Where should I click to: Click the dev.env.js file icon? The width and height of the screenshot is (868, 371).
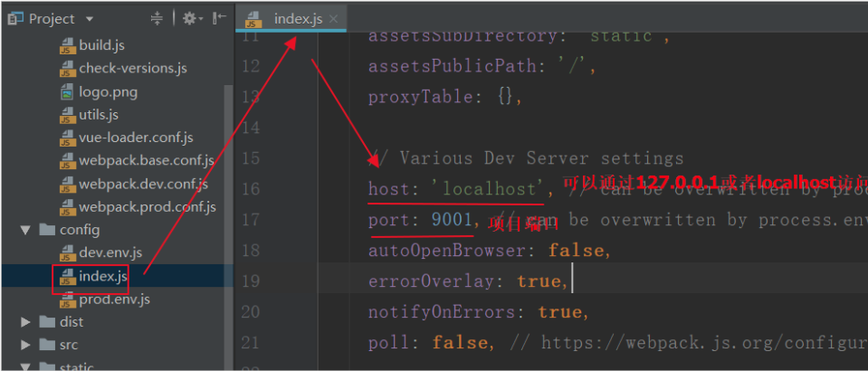pos(67,253)
